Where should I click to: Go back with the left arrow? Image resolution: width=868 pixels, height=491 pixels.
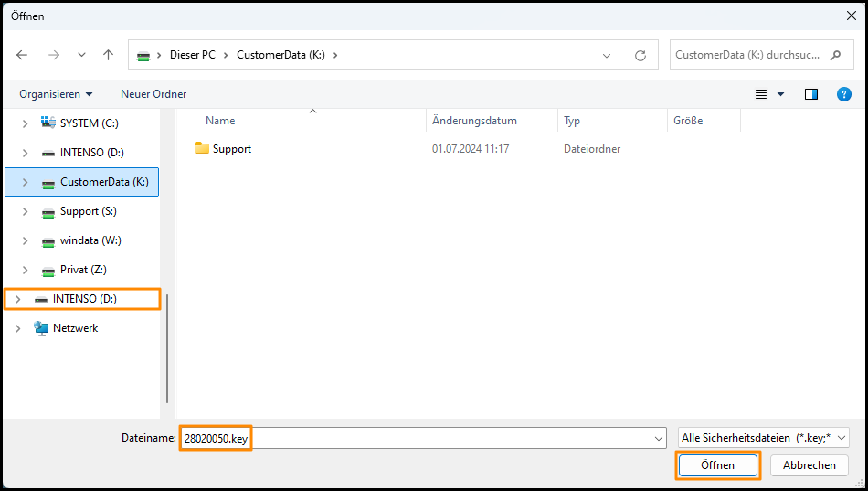22,55
